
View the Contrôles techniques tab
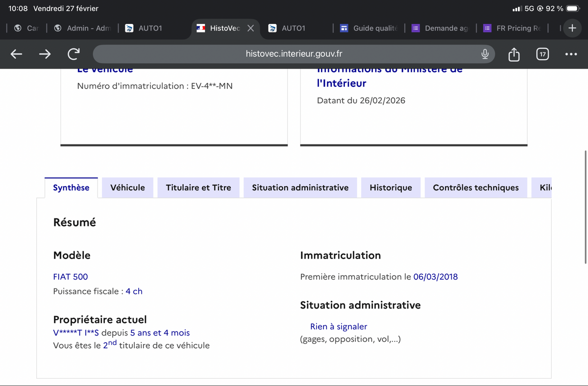coord(475,188)
